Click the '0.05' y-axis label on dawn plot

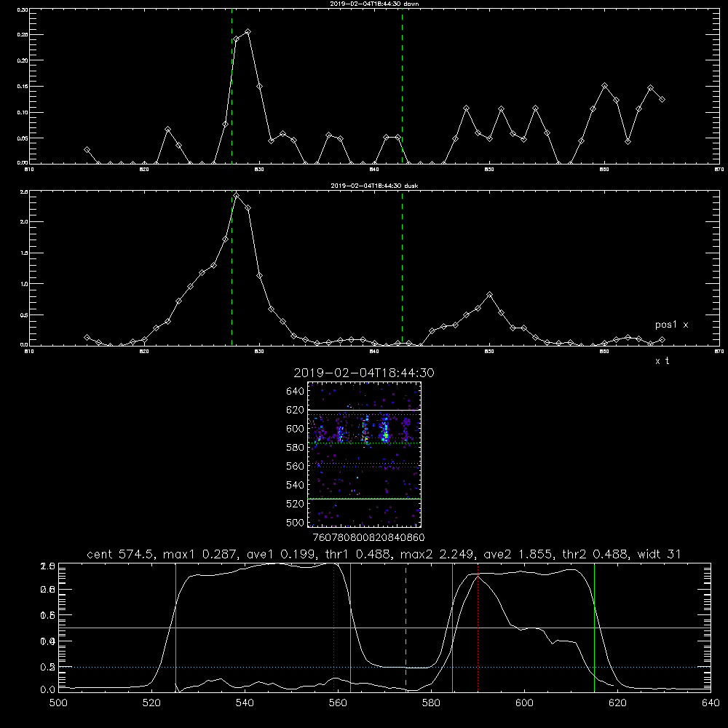[x=22, y=138]
